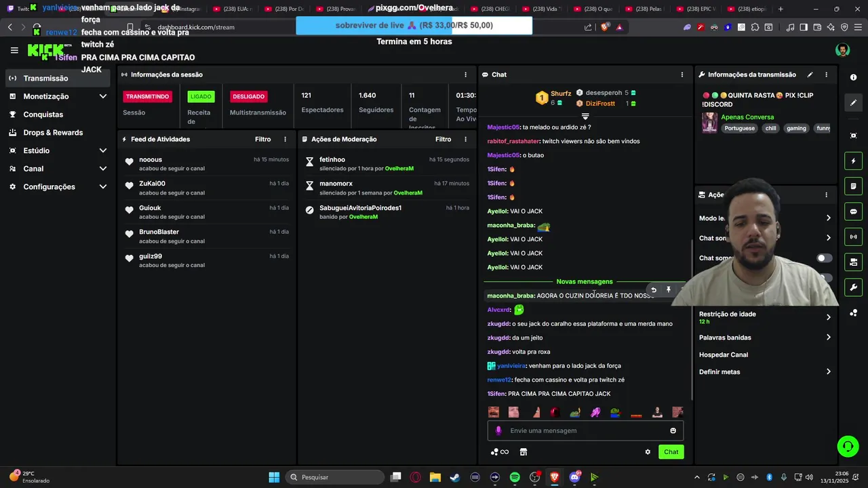Image resolution: width=868 pixels, height=488 pixels.
Task: Insert the first emote thumbnail, the laughing man
Action: 494,412
